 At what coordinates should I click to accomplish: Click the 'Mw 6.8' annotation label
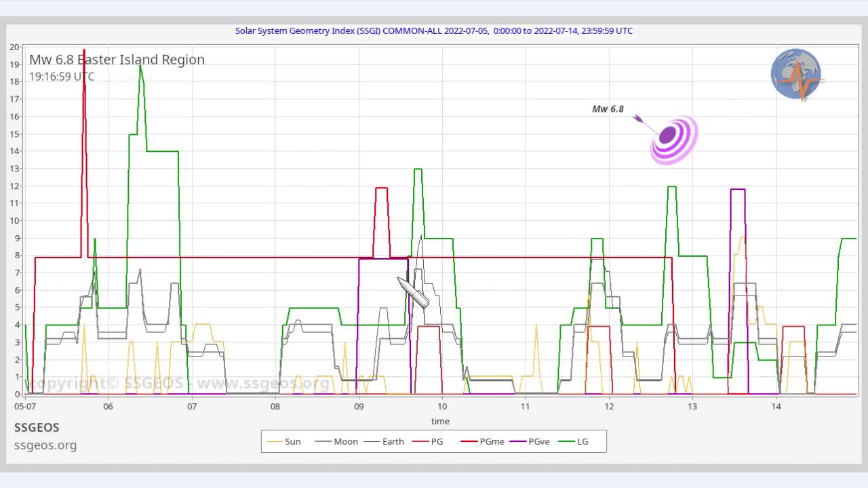tap(608, 108)
